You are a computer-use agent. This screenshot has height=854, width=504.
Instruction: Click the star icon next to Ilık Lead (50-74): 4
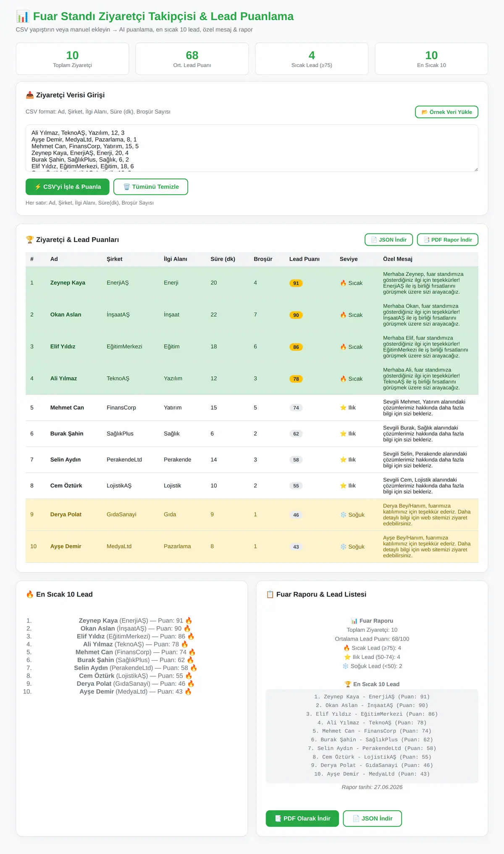click(347, 657)
